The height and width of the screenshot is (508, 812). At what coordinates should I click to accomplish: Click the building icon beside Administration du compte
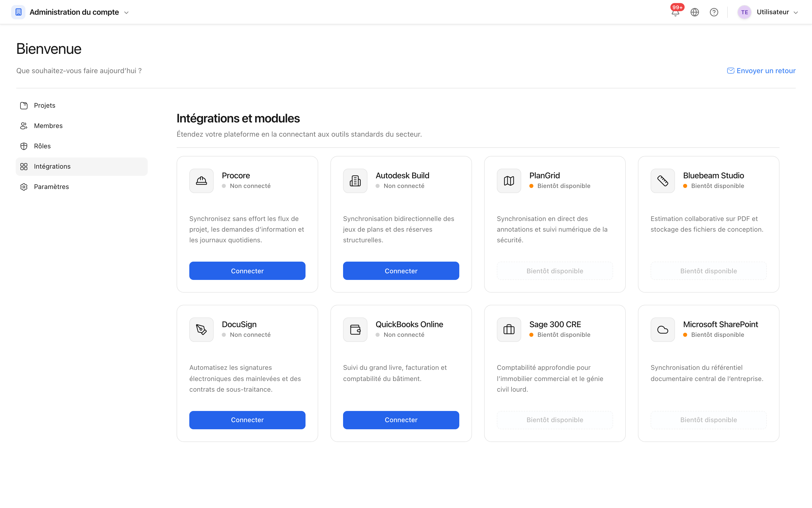(x=19, y=12)
